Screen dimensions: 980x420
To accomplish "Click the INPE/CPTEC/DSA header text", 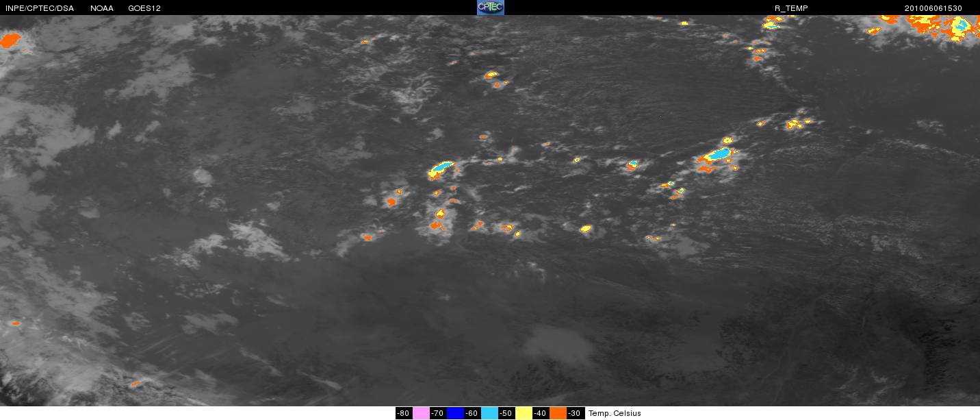I will (39, 8).
